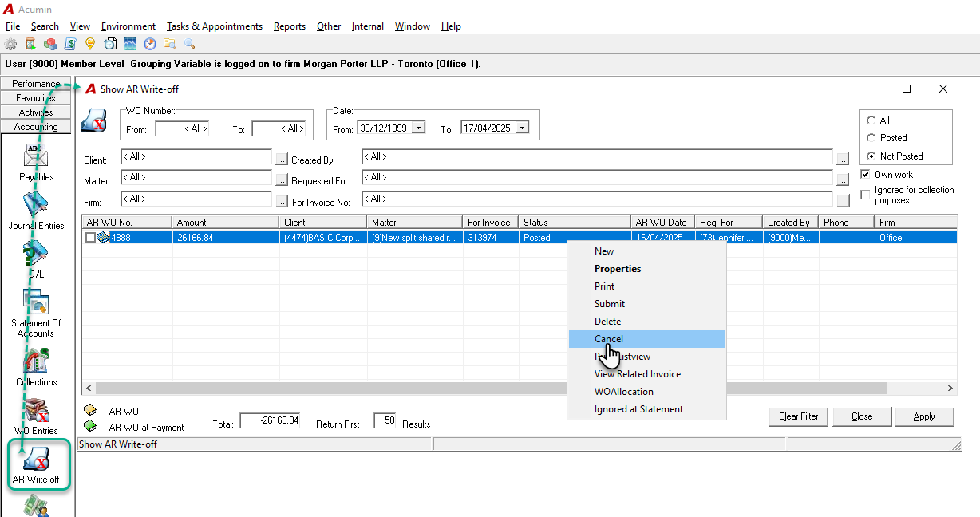
Task: Tick the checkbox for AR WO 4888
Action: tap(90, 238)
